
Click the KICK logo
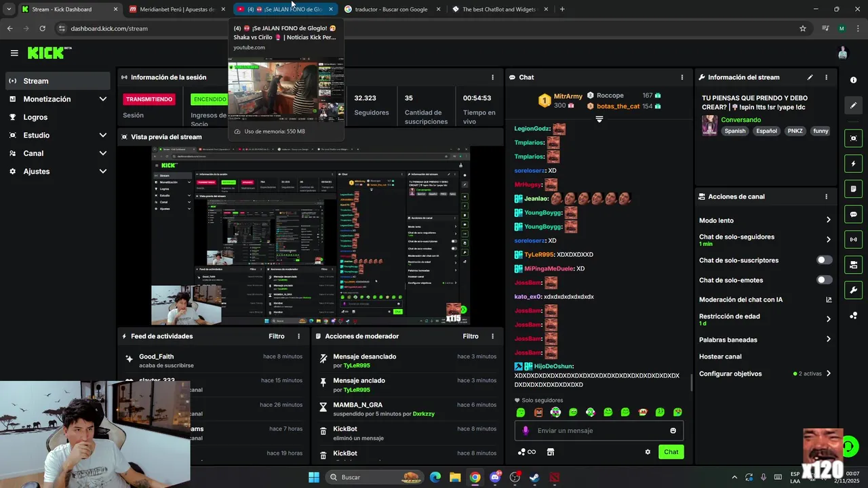50,53
